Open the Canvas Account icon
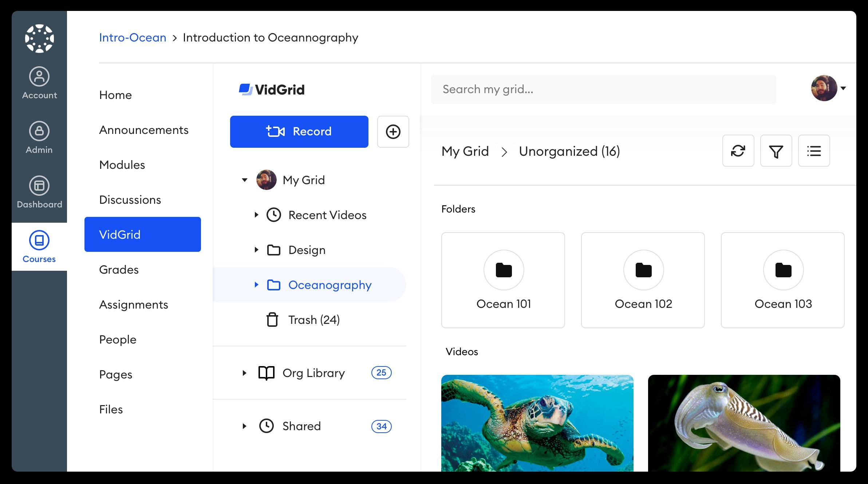Screen dimensions: 868x484 coord(39,77)
